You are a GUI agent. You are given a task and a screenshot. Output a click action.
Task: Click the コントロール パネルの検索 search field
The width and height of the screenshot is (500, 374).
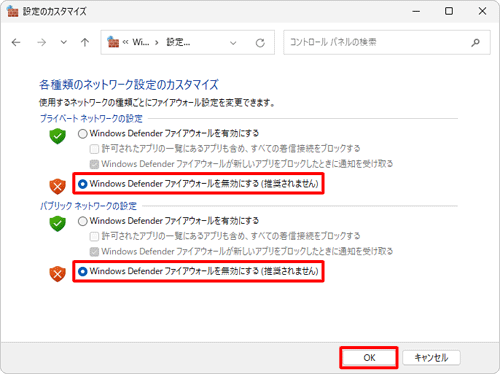click(x=387, y=42)
